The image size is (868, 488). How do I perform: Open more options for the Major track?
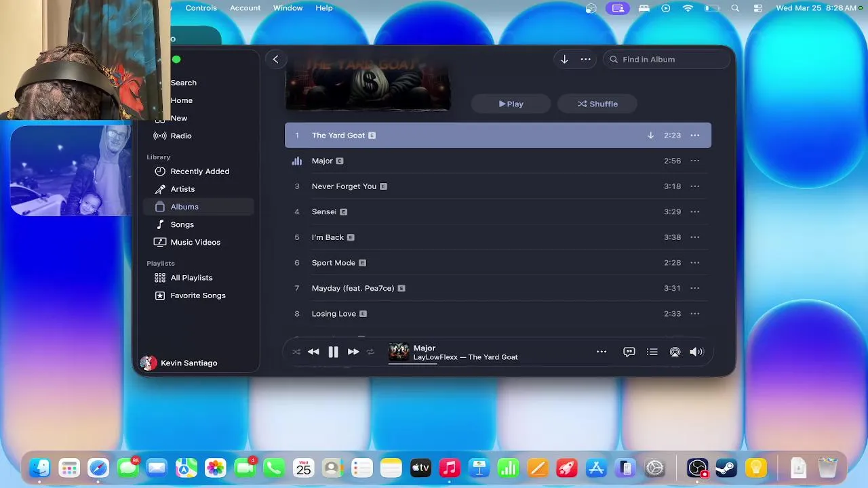[x=695, y=161]
